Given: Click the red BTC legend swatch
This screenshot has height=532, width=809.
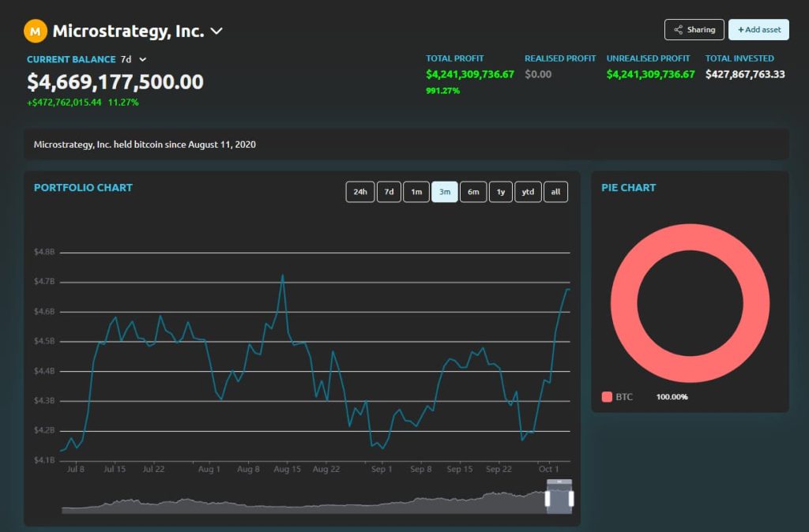Looking at the screenshot, I should point(607,396).
